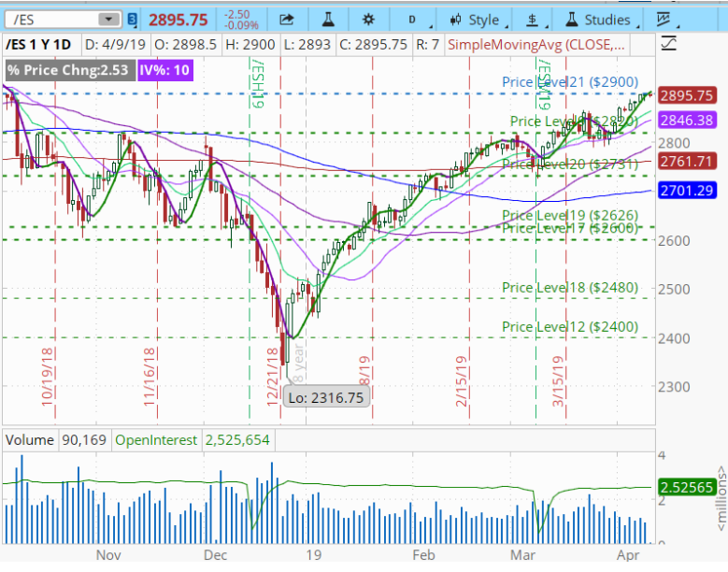
Task: Click the Price Level12 ($2400) label
Action: (x=570, y=327)
